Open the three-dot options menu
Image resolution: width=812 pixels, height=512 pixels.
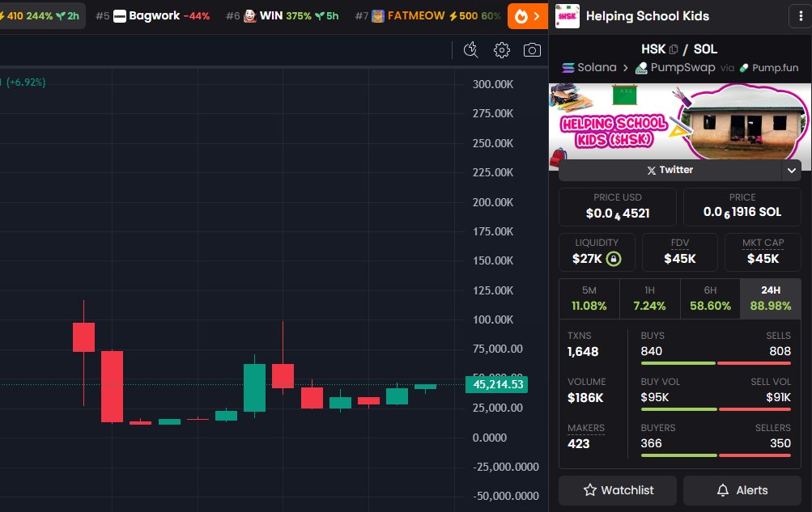(801, 16)
